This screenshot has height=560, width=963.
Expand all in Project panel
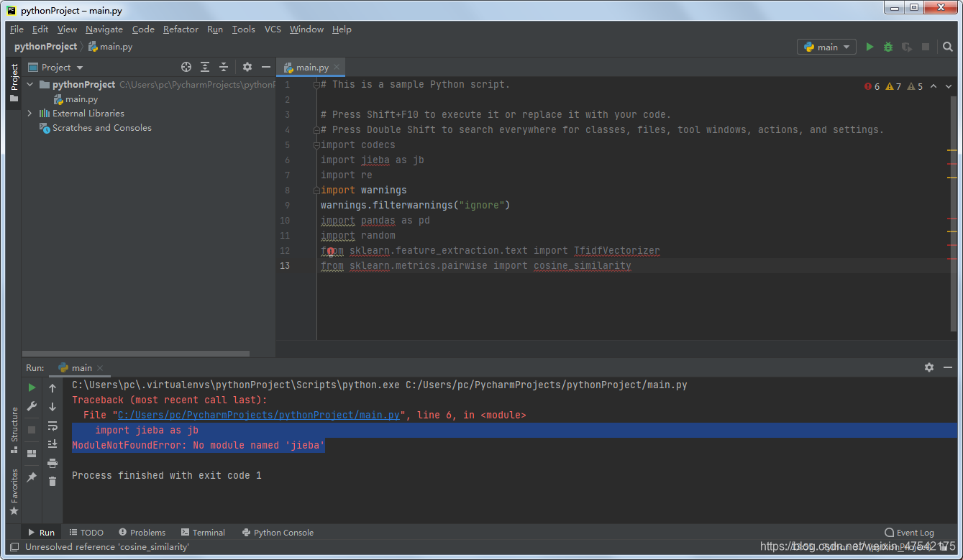pos(205,67)
